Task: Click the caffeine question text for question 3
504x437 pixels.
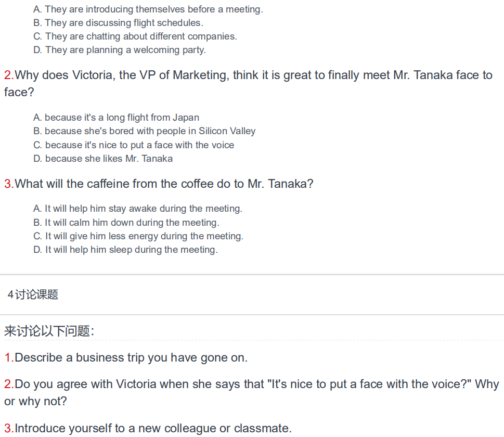Action: tap(164, 184)
